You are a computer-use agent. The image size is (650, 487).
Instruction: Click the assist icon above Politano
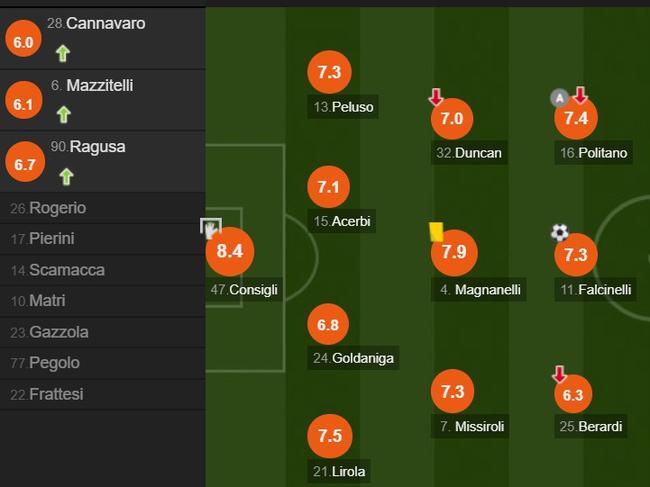pyautogui.click(x=560, y=97)
